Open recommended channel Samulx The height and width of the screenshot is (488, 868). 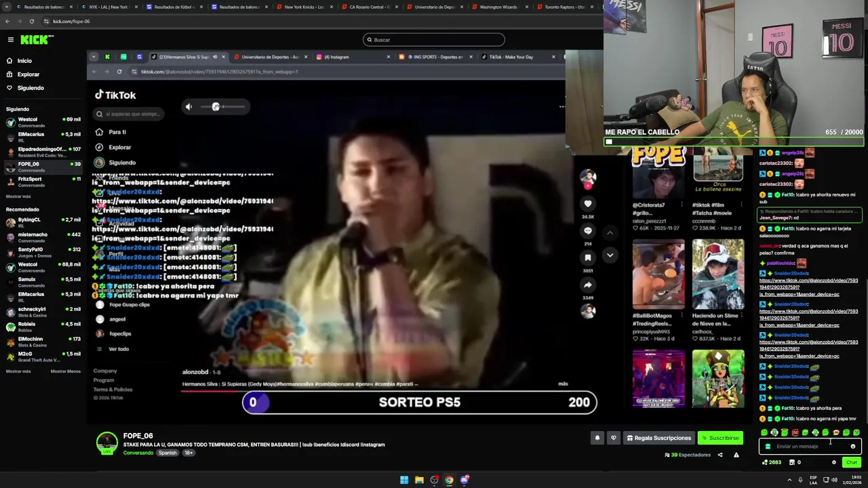(x=43, y=282)
